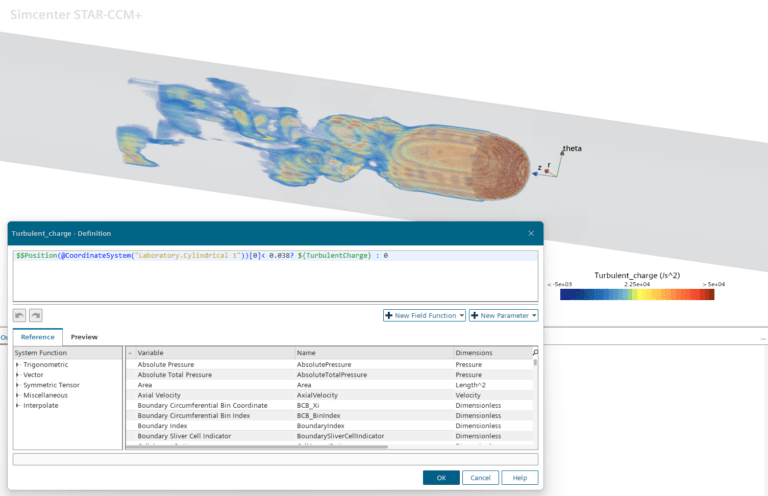Switch to the Reference tab

tap(37, 337)
